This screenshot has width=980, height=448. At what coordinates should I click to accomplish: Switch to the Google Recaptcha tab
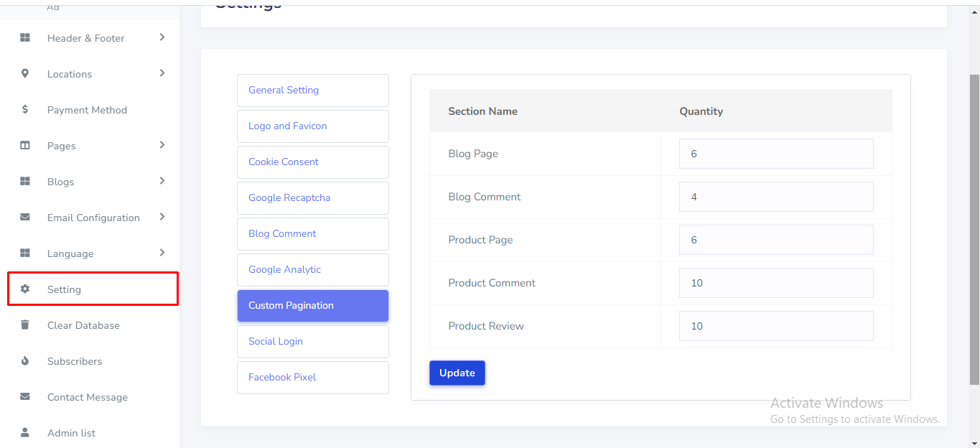point(312,198)
